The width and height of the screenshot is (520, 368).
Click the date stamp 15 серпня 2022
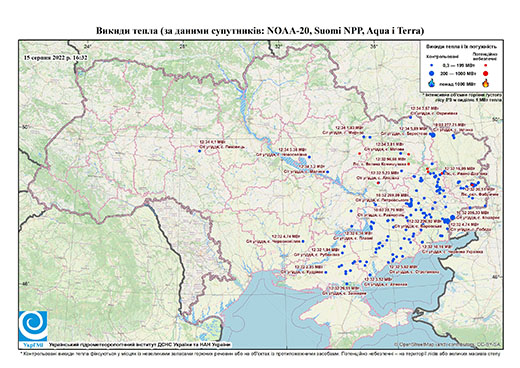point(56,57)
